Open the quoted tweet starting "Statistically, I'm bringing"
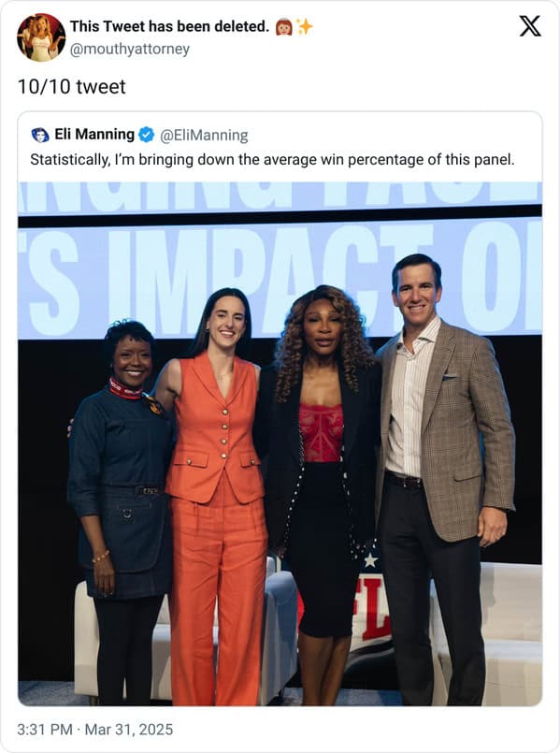The height and width of the screenshot is (753, 560). (x=280, y=409)
